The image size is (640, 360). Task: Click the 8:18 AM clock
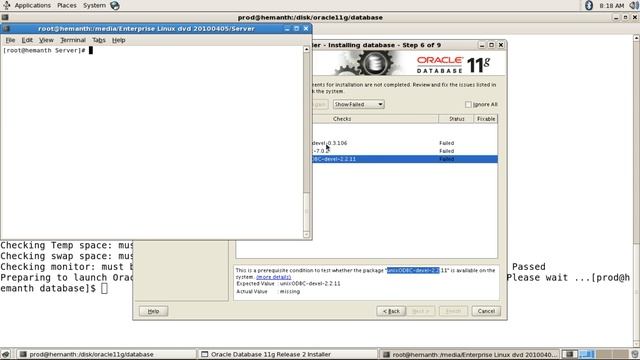611,5
